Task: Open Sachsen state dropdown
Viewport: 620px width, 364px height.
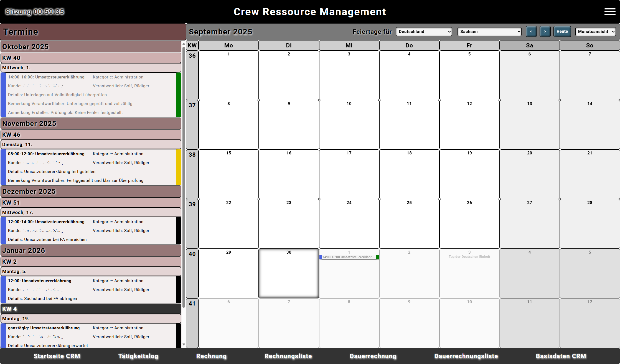Action: tap(489, 32)
